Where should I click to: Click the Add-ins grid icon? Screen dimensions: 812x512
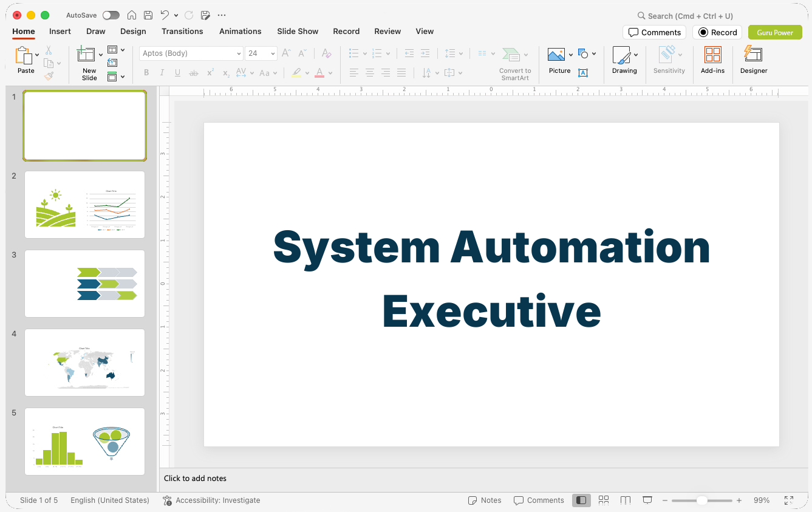click(713, 55)
